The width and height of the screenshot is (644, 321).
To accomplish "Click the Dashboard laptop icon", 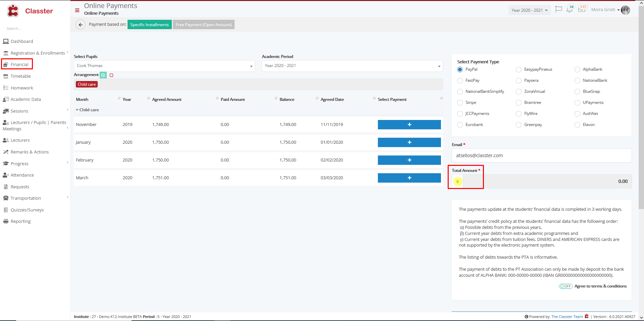I will pyautogui.click(x=6, y=41).
